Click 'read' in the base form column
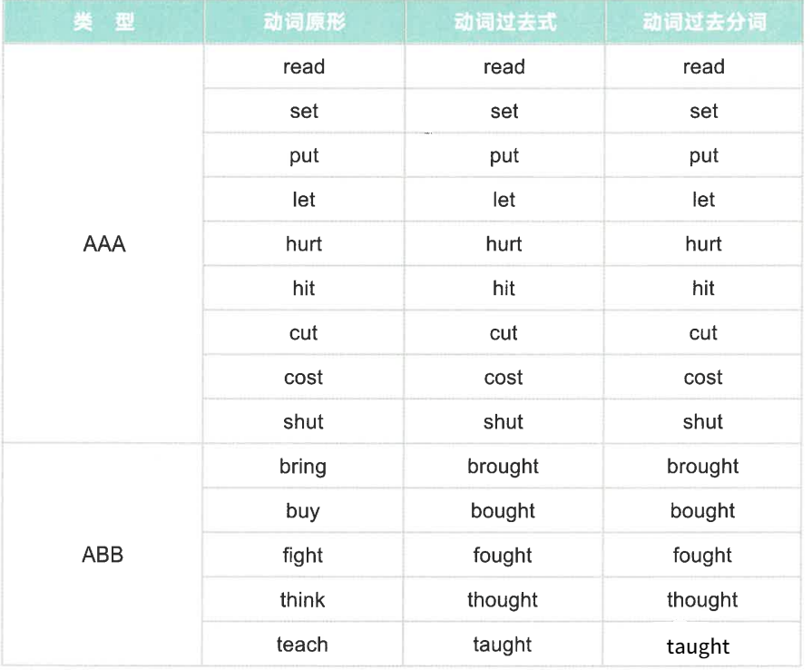 click(304, 66)
